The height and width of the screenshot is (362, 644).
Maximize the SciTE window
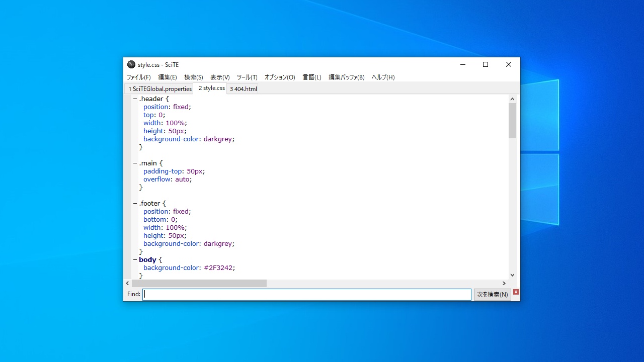tap(486, 64)
